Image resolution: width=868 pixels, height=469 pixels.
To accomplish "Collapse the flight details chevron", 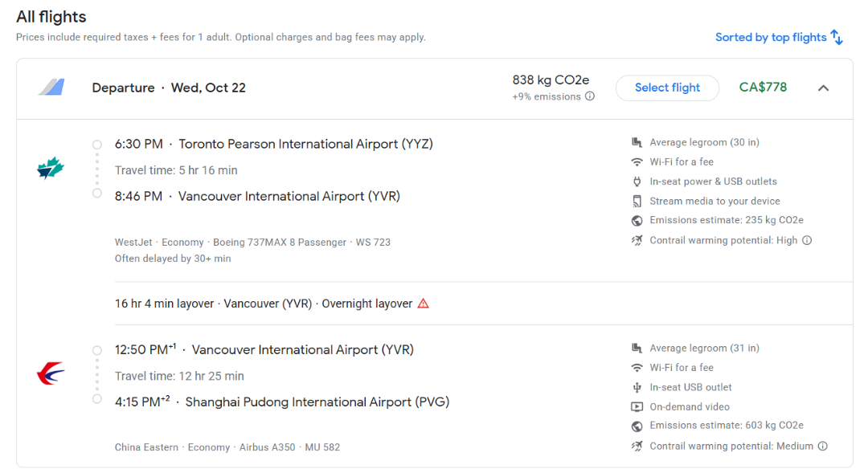I will tap(823, 88).
